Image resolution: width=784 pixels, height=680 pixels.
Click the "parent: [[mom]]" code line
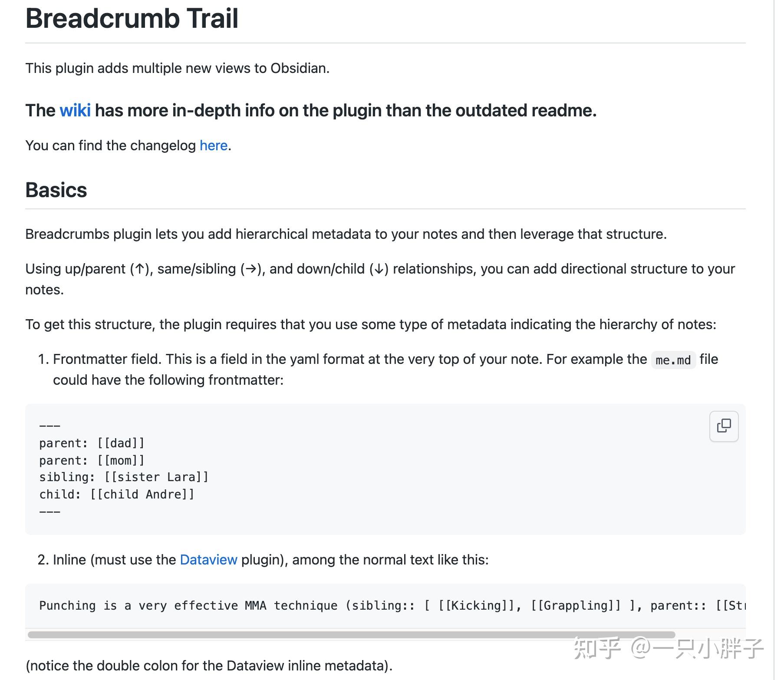92,460
